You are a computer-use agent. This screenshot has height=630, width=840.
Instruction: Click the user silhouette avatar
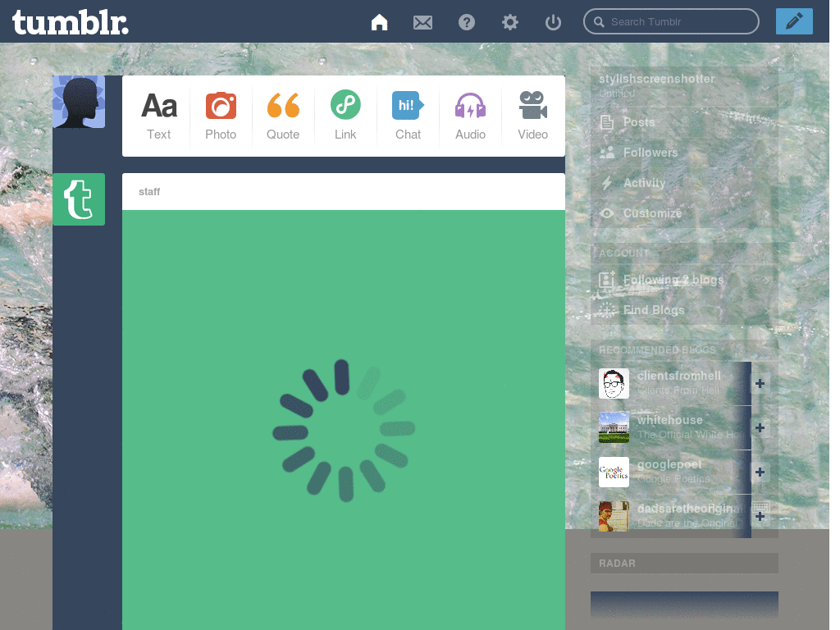click(x=79, y=102)
